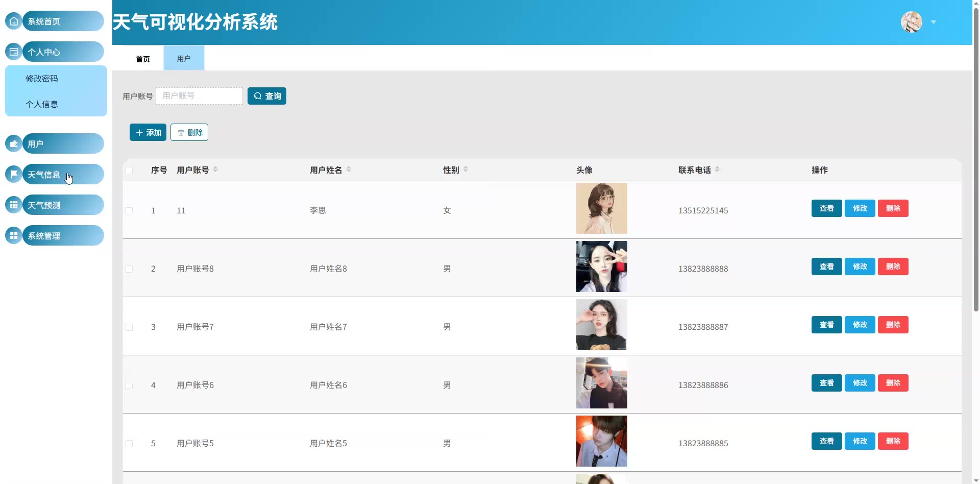Screen dimensions: 980x484
Task: Click the grid icon beside 天气预测
Action: [14, 205]
